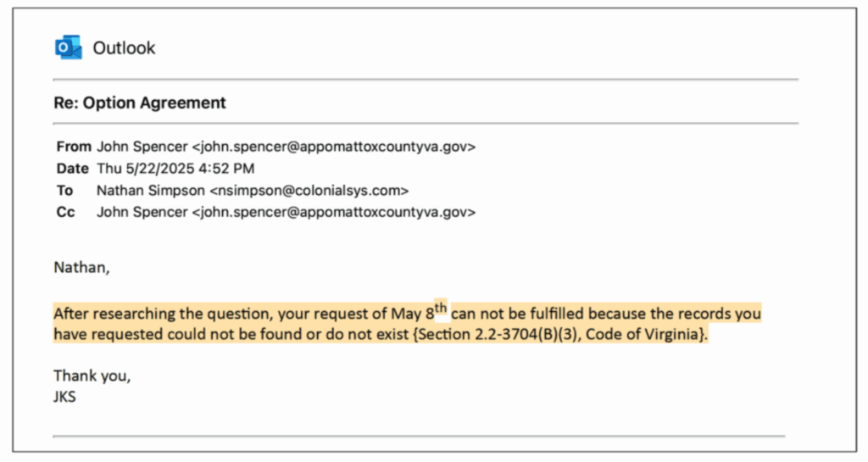The width and height of the screenshot is (868, 462).
Task: Click the "Thank you," closing line
Action: pyautogui.click(x=92, y=375)
